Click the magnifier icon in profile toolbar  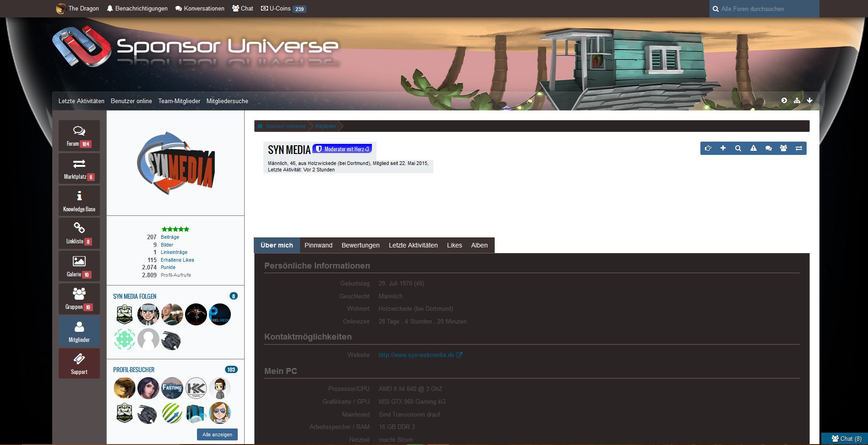click(x=738, y=148)
